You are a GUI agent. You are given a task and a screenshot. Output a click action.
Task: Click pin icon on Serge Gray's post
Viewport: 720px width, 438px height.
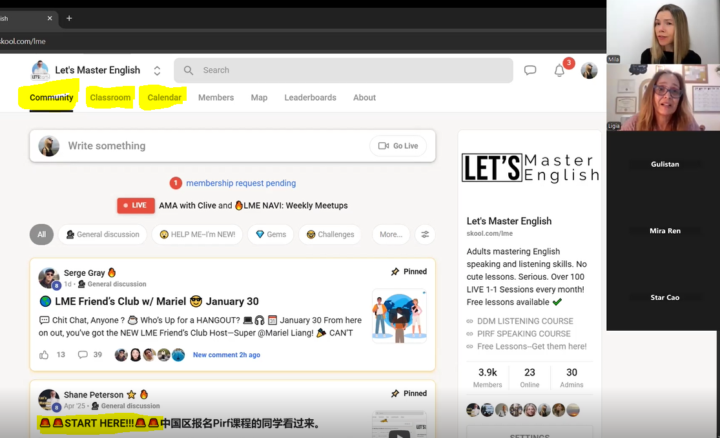tap(395, 271)
